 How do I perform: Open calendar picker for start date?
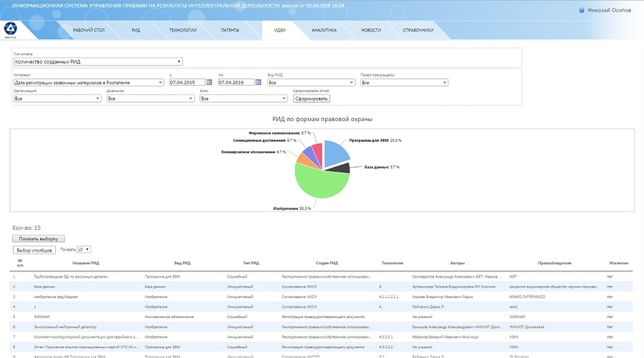[209, 82]
